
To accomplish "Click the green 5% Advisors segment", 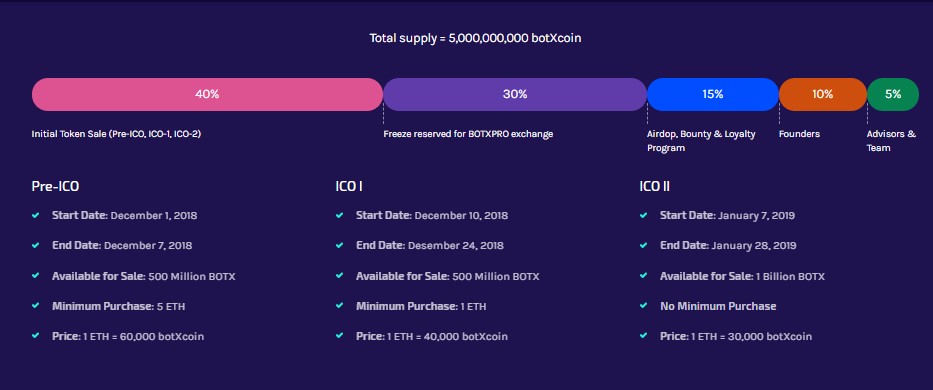I will [x=893, y=94].
